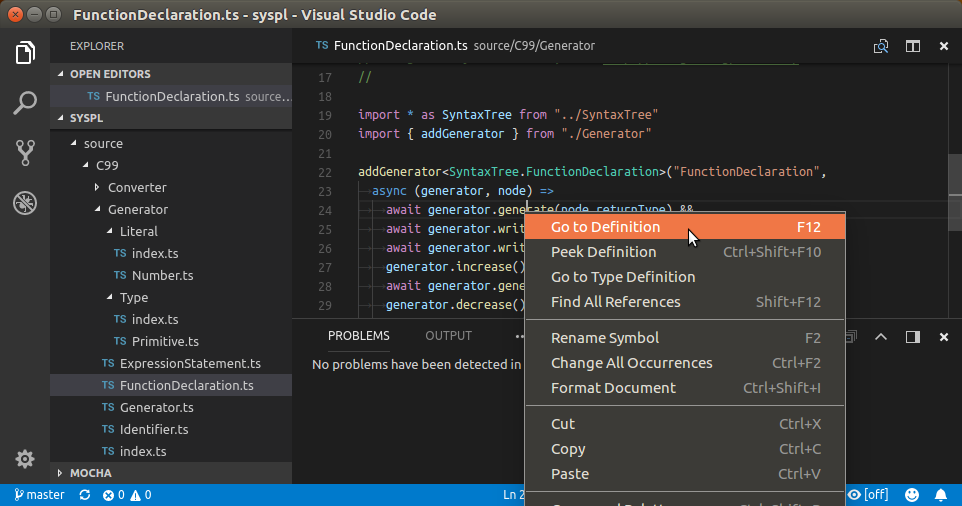Screen dimensions: 962x506
Task: Open the Manage gear menu
Action: point(25,459)
